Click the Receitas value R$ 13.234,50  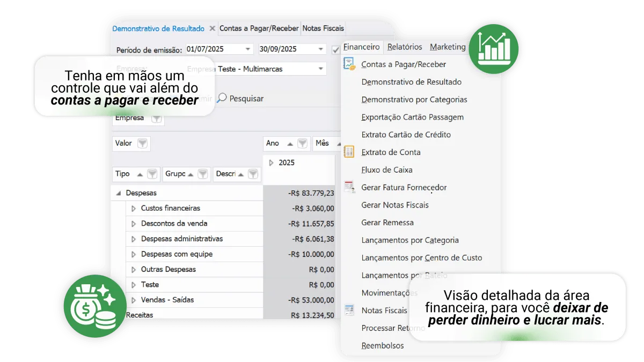[x=312, y=315]
